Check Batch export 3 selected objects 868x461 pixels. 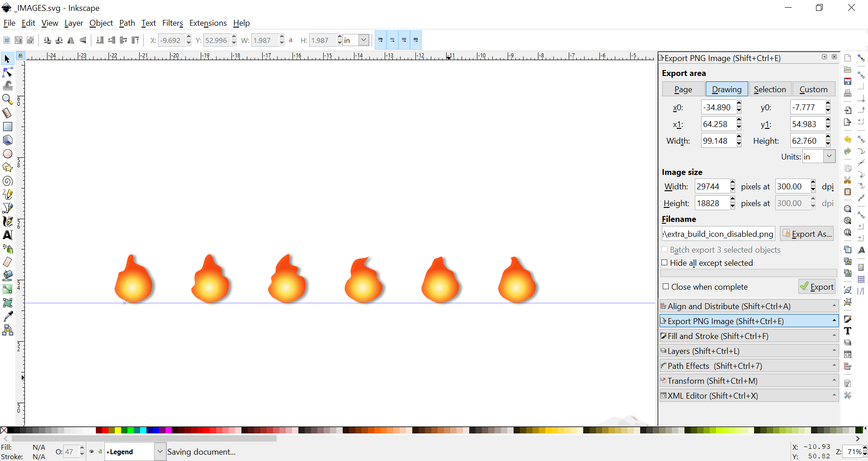click(665, 249)
